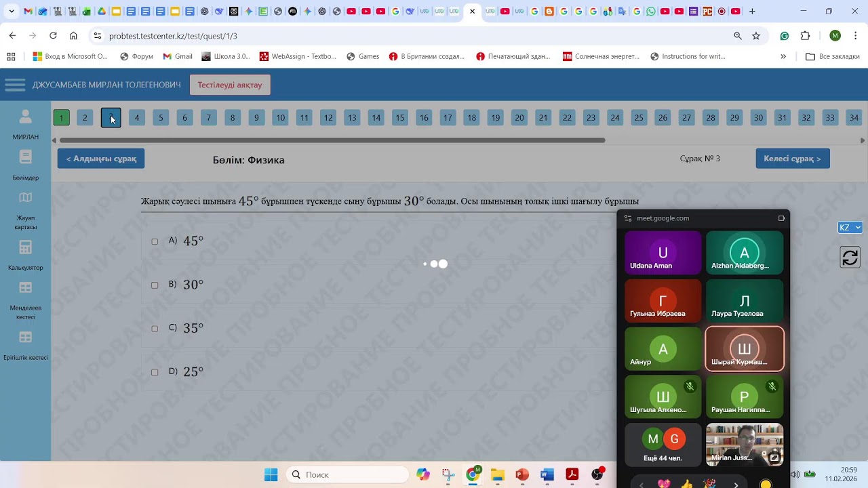The width and height of the screenshot is (868, 488).
Task: Go back in browser history
Action: 12,36
